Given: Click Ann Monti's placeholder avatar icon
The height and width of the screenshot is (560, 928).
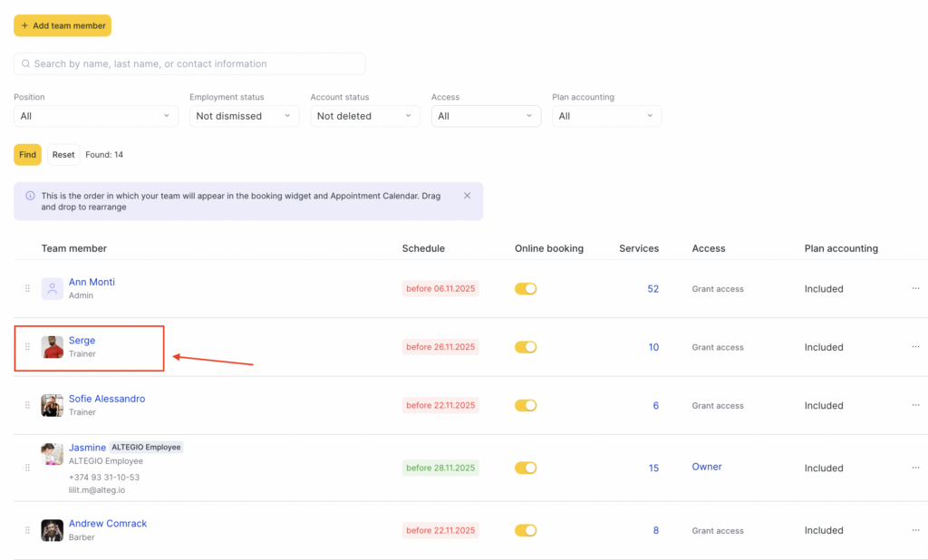Looking at the screenshot, I should click(53, 289).
